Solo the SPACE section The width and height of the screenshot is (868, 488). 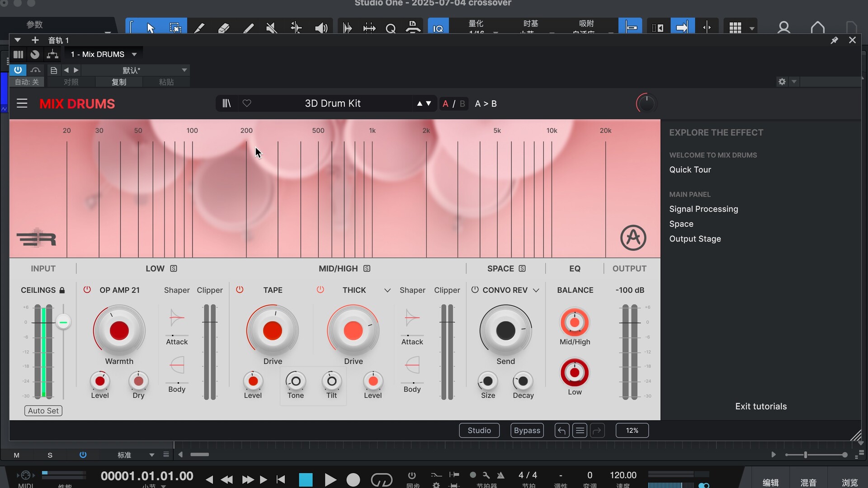[x=522, y=268]
